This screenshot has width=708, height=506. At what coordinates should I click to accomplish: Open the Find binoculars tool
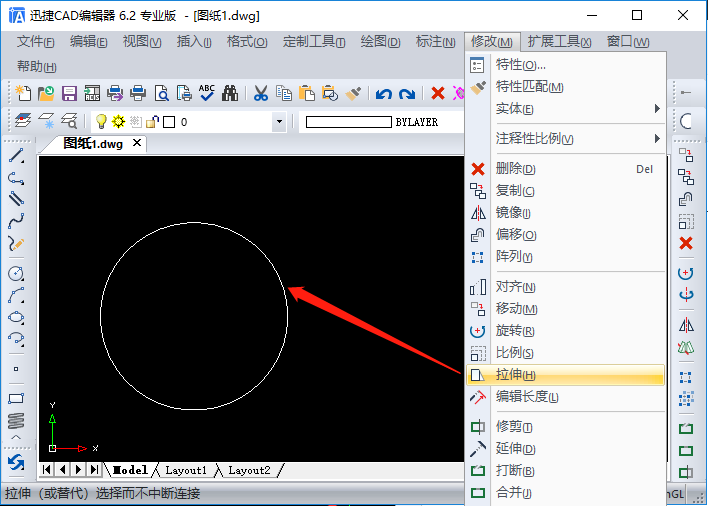[230, 93]
